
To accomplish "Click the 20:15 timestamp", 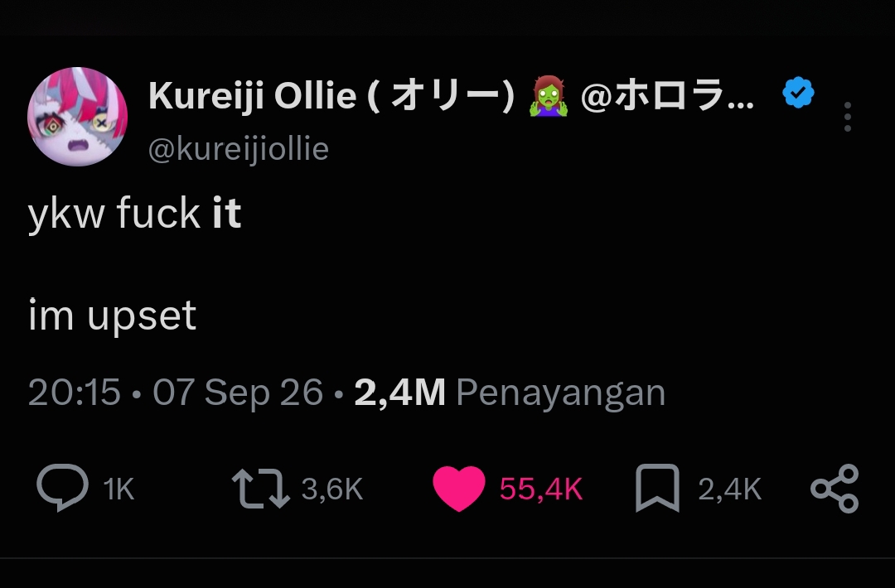I will tap(75, 393).
